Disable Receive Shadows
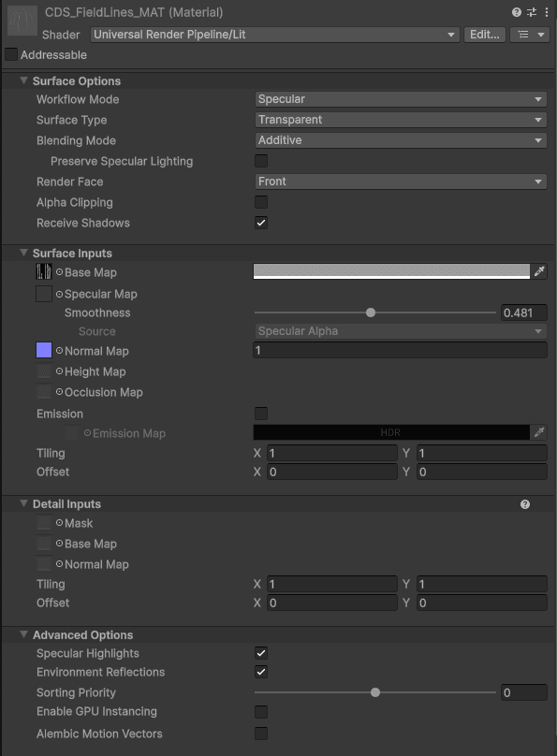The height and width of the screenshot is (756, 557). pyautogui.click(x=261, y=223)
